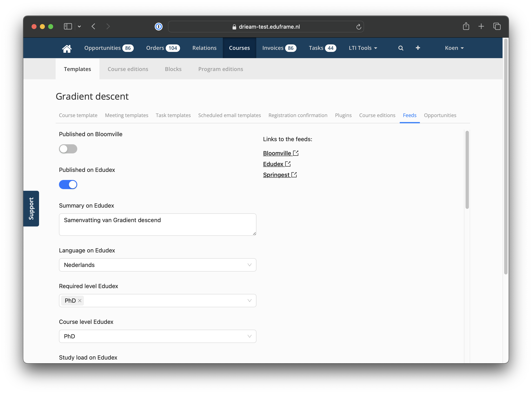532x394 pixels.
Task: Open Safari tab overview icon
Action: click(x=497, y=26)
